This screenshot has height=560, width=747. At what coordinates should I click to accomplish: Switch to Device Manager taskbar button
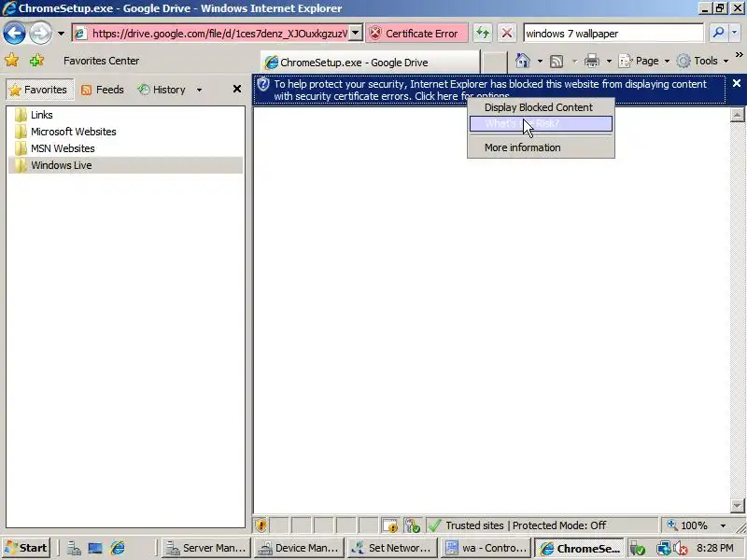[x=299, y=548]
